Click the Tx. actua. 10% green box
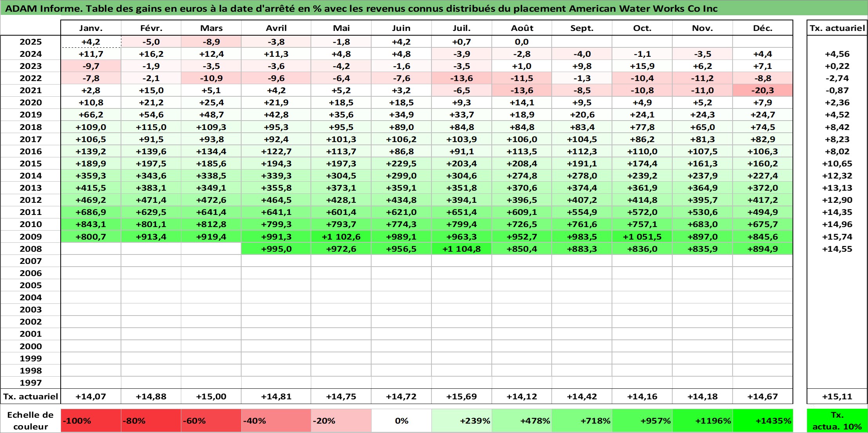Viewport: 868px width, 433px height. (837, 421)
